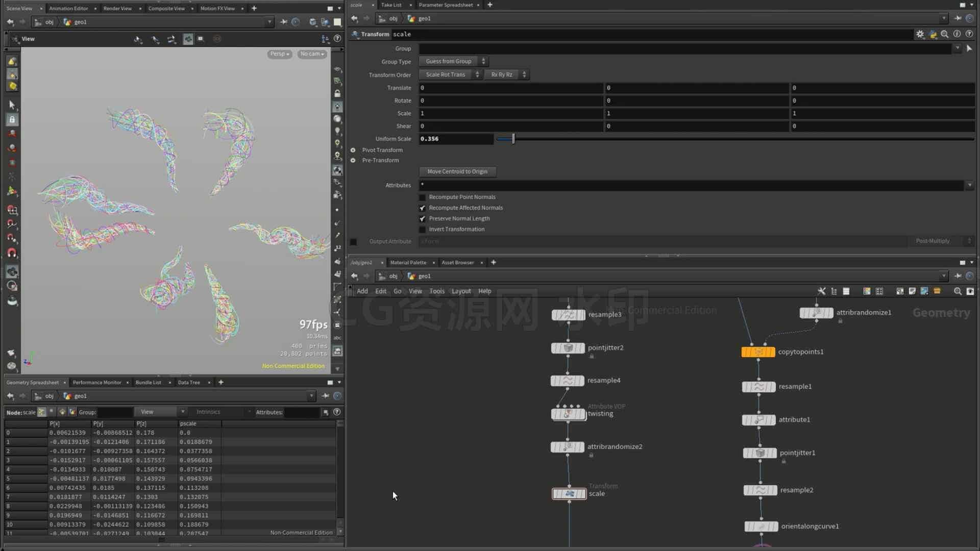Image resolution: width=980 pixels, height=551 pixels.
Task: Toggle Preserve Normal Length checkbox
Action: coord(422,219)
